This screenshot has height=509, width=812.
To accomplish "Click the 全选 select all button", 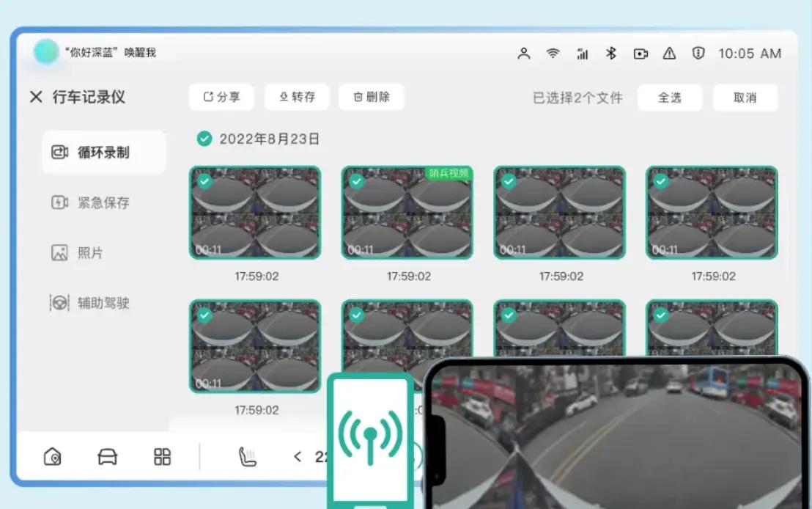I will (x=670, y=98).
